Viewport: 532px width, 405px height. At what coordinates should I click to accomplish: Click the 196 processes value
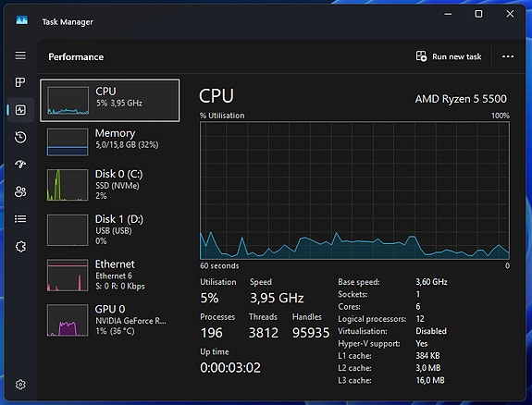(212, 333)
